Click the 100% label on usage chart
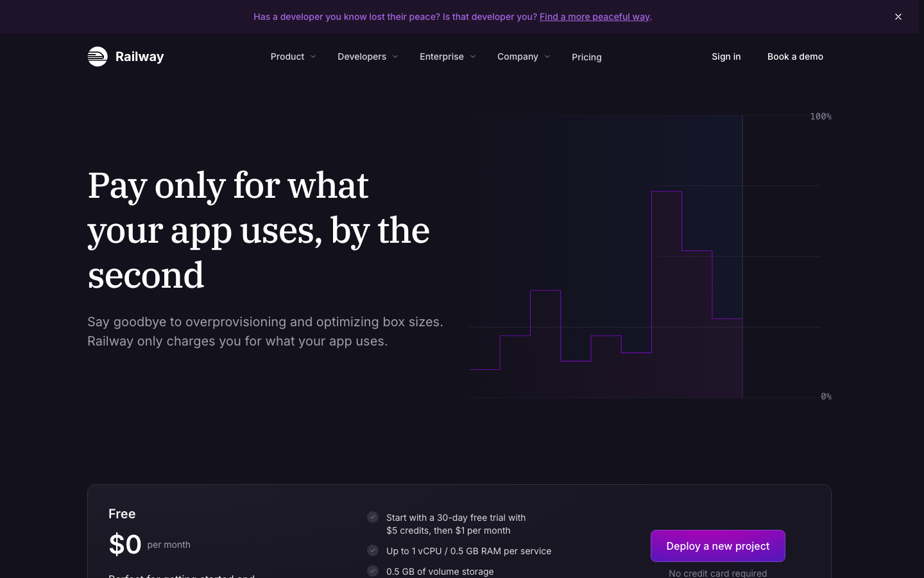 pyautogui.click(x=821, y=116)
